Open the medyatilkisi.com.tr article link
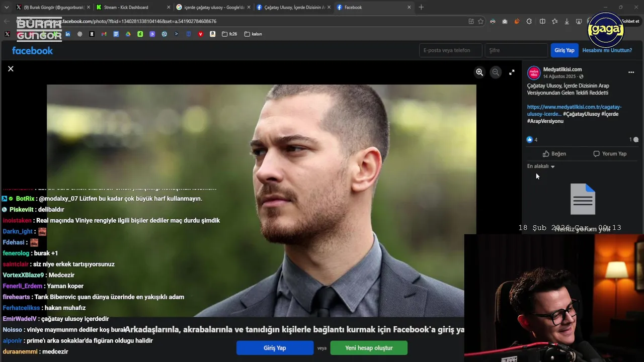644x362 pixels. click(574, 111)
